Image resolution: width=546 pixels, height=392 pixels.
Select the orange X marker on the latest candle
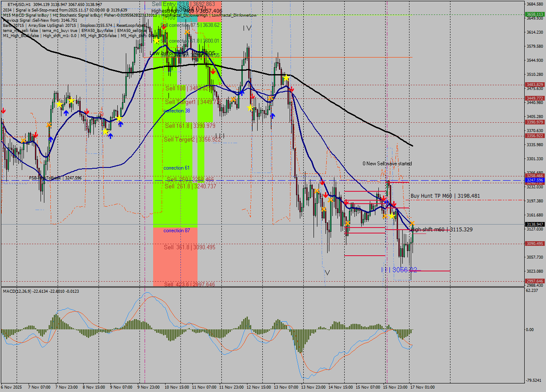[x=412, y=223]
